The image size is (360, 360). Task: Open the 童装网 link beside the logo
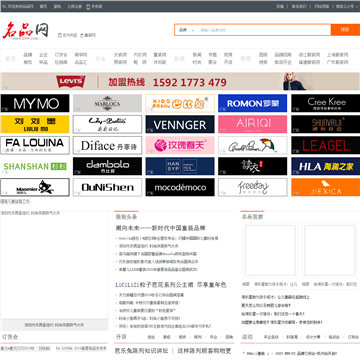click(x=90, y=35)
